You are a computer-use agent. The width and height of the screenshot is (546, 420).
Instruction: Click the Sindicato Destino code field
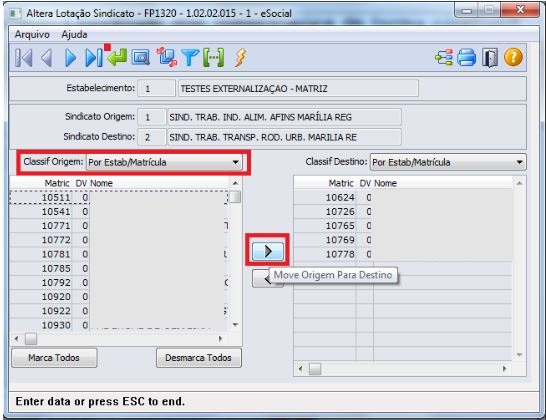tap(151, 137)
